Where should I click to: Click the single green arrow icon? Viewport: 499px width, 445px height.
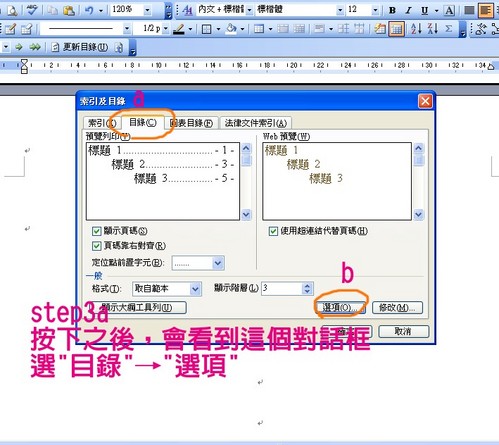click(19, 47)
